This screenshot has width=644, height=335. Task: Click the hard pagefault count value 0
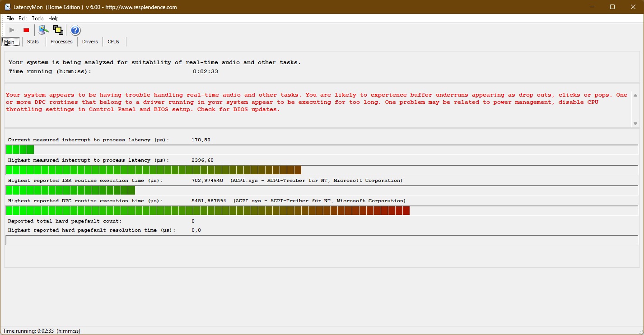point(193,221)
